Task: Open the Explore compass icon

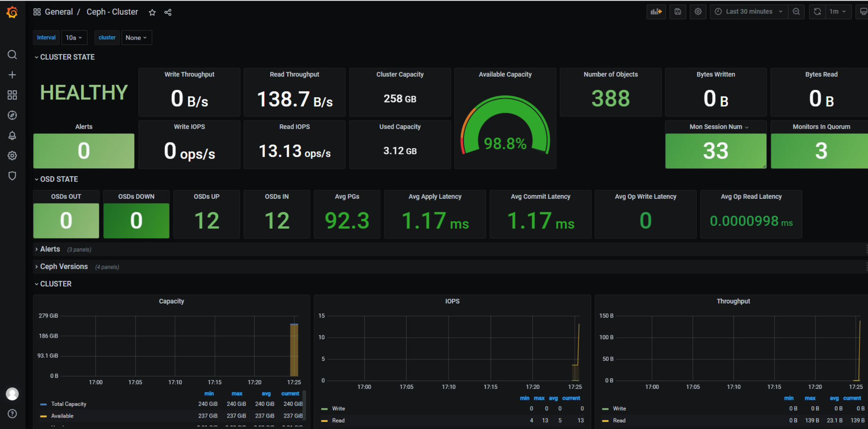Action: [12, 115]
